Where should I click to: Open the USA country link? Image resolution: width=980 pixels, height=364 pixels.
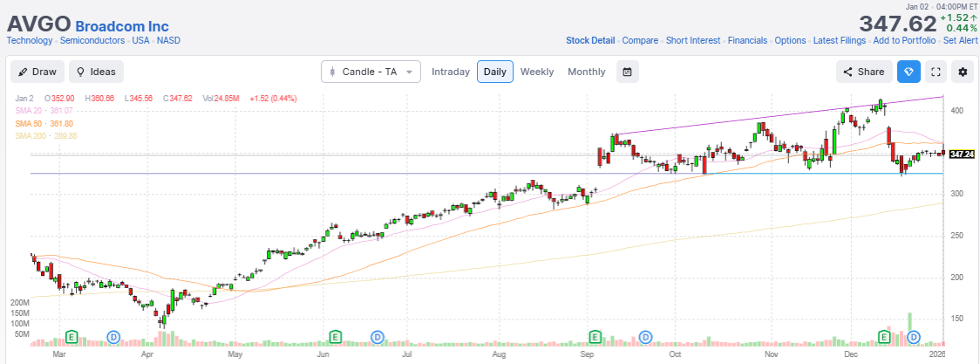(x=140, y=41)
